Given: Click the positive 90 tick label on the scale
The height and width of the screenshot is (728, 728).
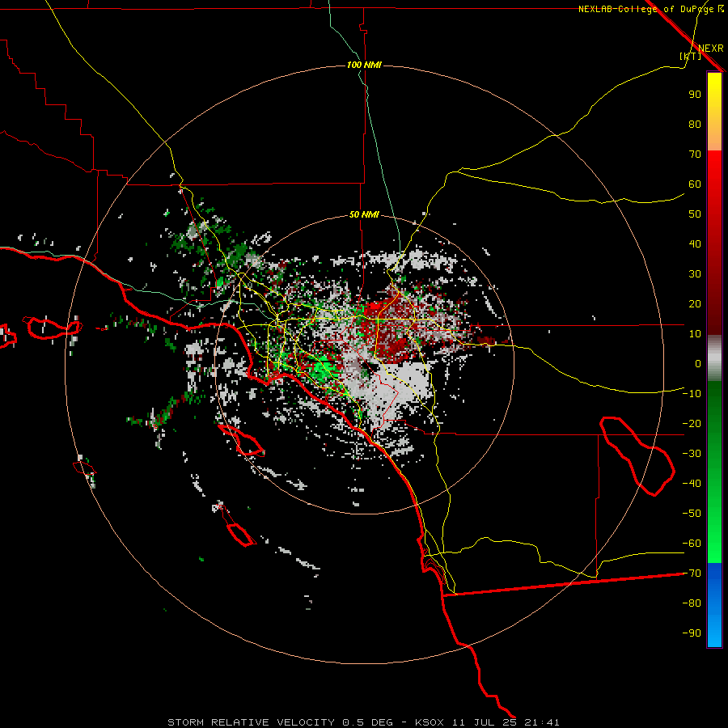Looking at the screenshot, I should pyautogui.click(x=695, y=95).
